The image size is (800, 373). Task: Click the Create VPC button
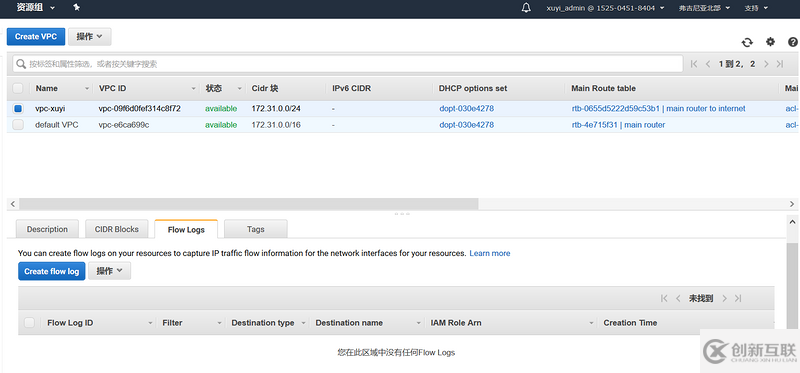(x=36, y=37)
